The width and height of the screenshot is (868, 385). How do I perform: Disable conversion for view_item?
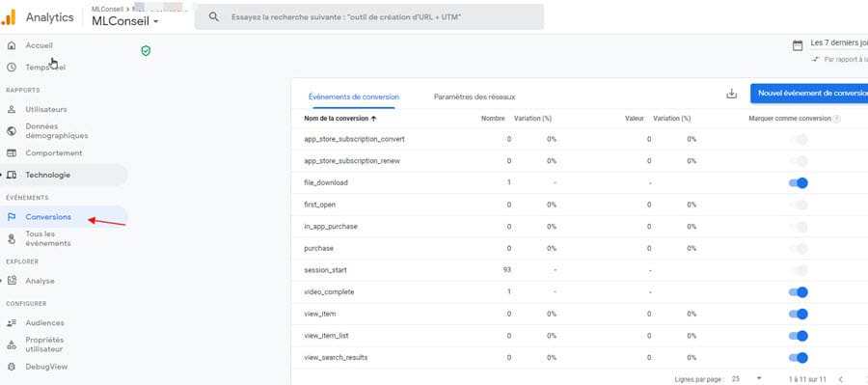(x=799, y=315)
